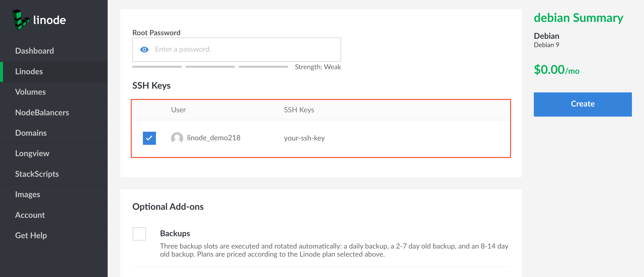Open Account settings
Viewport: 644px width, 277px height.
(30, 215)
